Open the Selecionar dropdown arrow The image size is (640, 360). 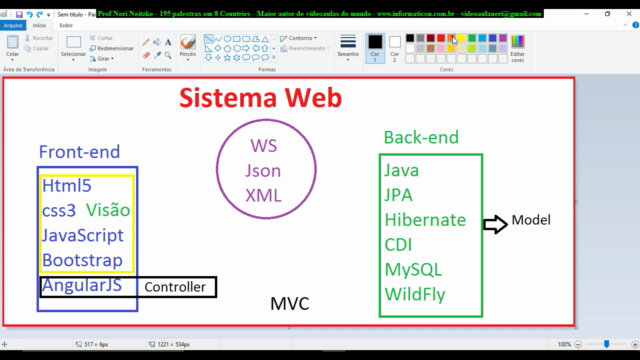pos(73,60)
